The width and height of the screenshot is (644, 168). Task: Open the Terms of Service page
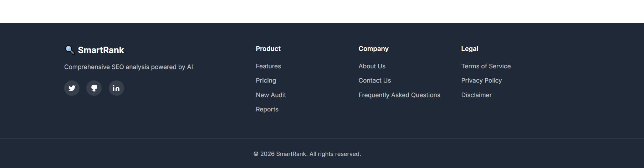(486, 66)
